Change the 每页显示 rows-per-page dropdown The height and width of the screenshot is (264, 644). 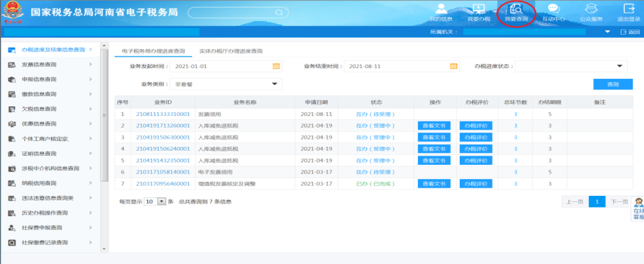pos(161,202)
